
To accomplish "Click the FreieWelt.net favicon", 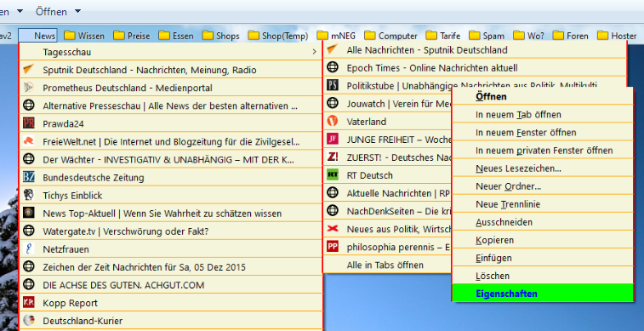I will click(x=28, y=141).
